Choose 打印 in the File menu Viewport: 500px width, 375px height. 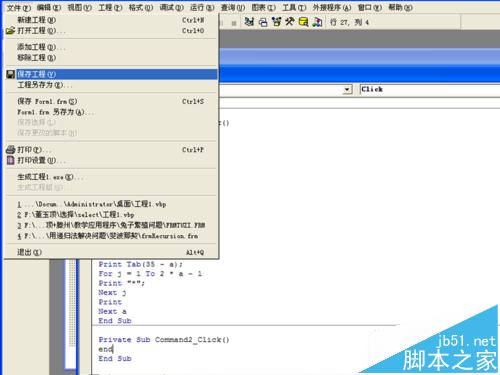111,150
